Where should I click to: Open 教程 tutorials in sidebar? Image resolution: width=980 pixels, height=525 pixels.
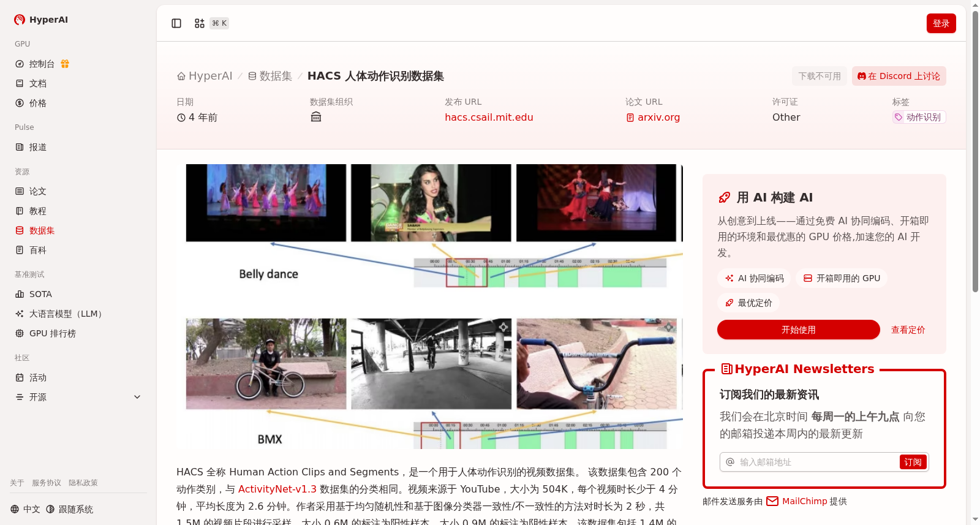click(x=38, y=211)
